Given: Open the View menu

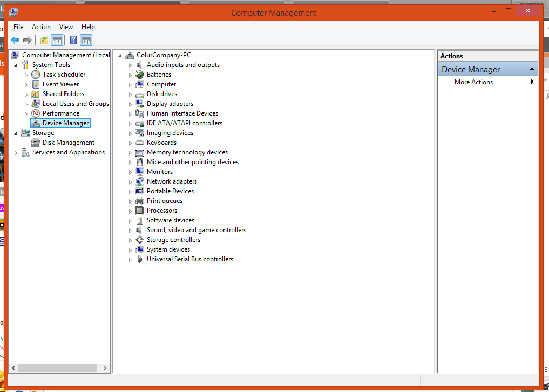Looking at the screenshot, I should (66, 27).
